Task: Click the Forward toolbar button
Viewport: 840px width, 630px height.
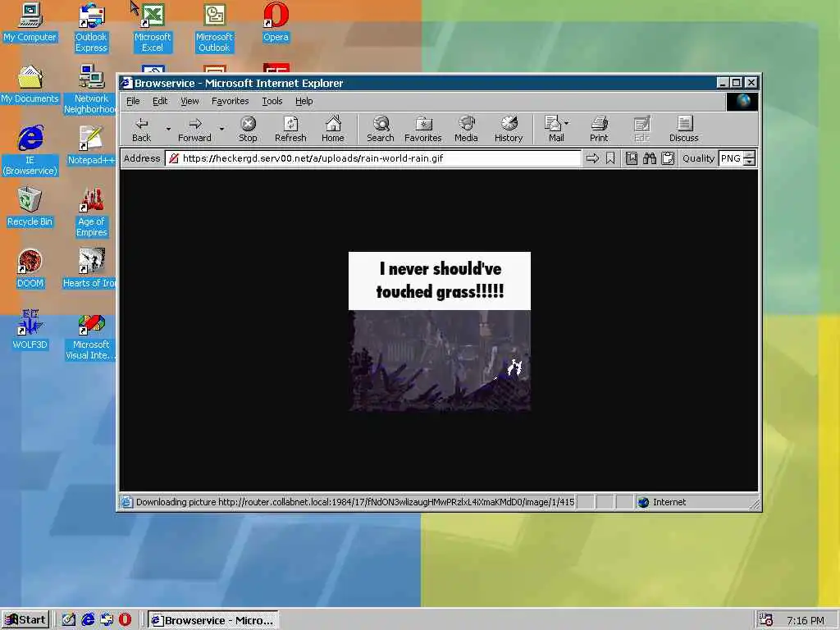Action: 194,129
